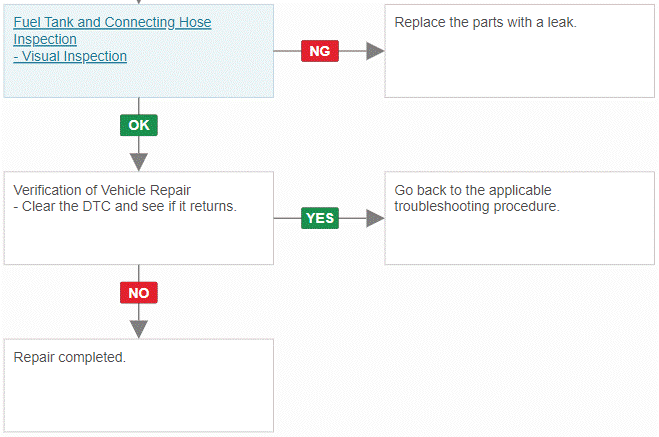Click the 'Repair completed.' text
Viewport: 659px width, 437px height.
[70, 357]
